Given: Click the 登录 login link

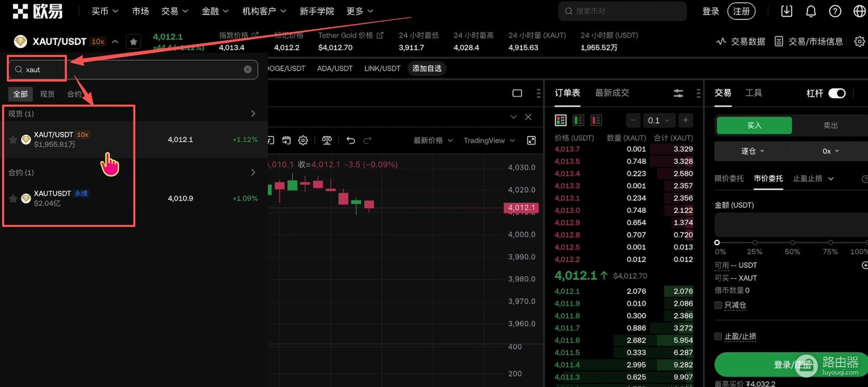Looking at the screenshot, I should click(x=711, y=11).
